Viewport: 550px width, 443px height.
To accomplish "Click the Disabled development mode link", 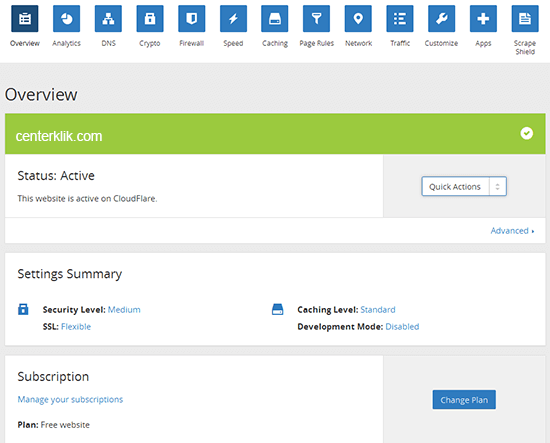I will 402,327.
